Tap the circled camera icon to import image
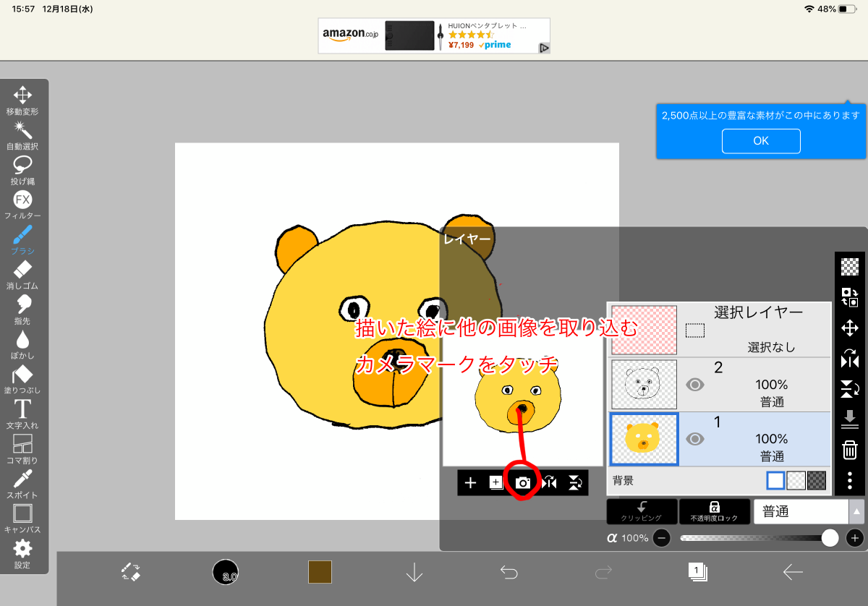Viewport: 868px width, 606px height. (523, 482)
